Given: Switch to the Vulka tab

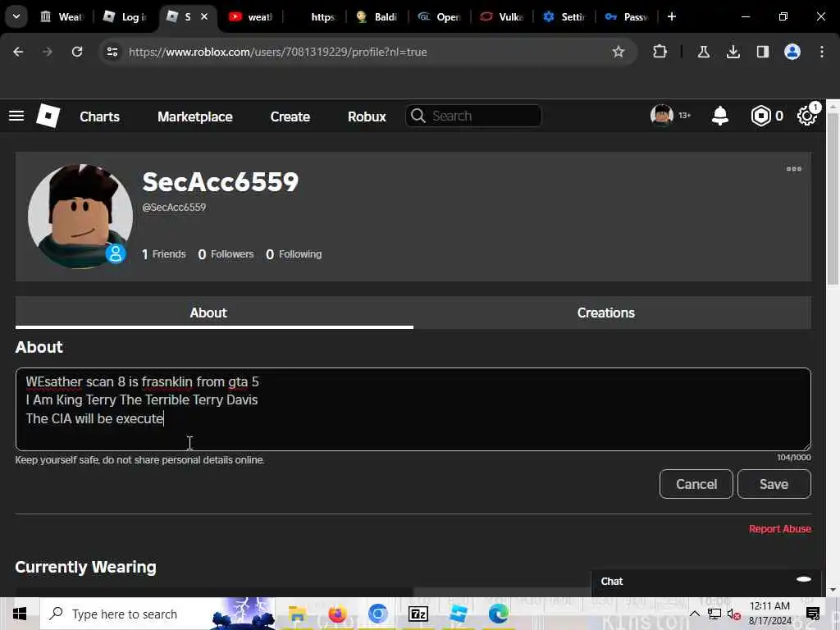Looking at the screenshot, I should point(504,16).
